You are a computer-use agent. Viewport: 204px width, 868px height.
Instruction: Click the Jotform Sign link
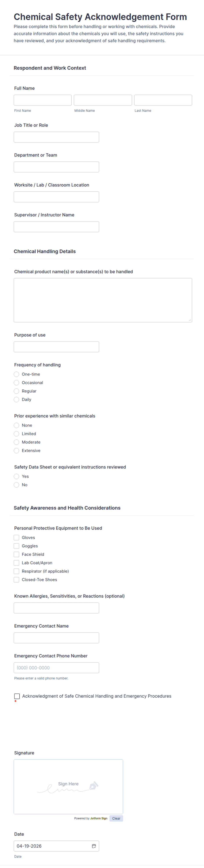pos(98,818)
